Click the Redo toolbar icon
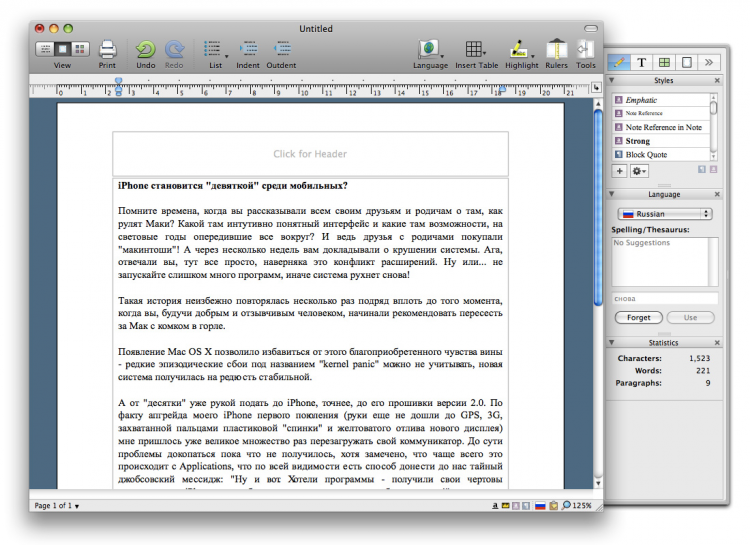The width and height of the screenshot is (750, 545). (174, 49)
